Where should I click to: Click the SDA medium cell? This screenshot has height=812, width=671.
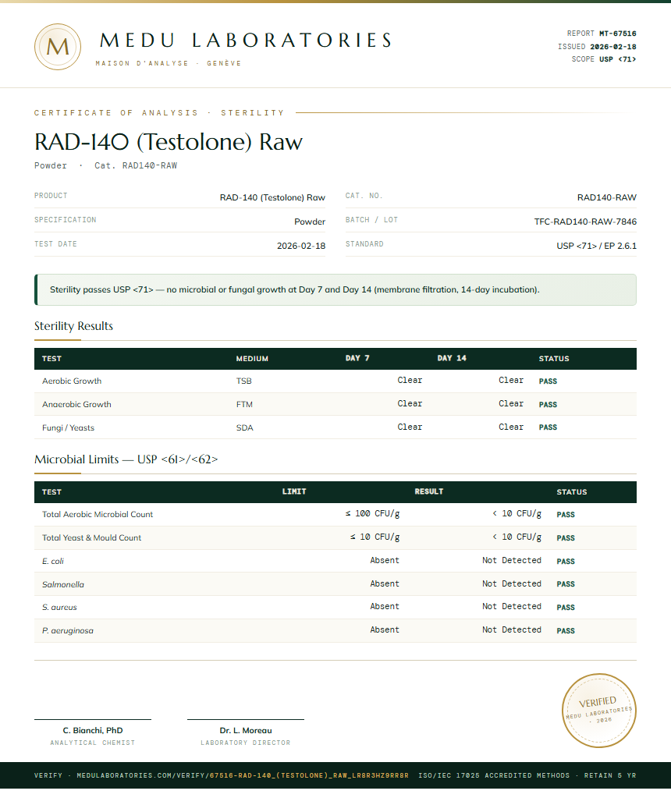pos(244,427)
